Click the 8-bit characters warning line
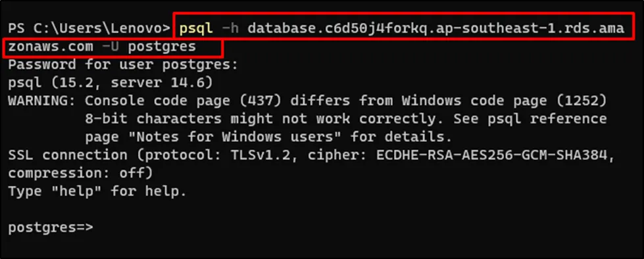The width and height of the screenshot is (644, 259). pos(346,119)
